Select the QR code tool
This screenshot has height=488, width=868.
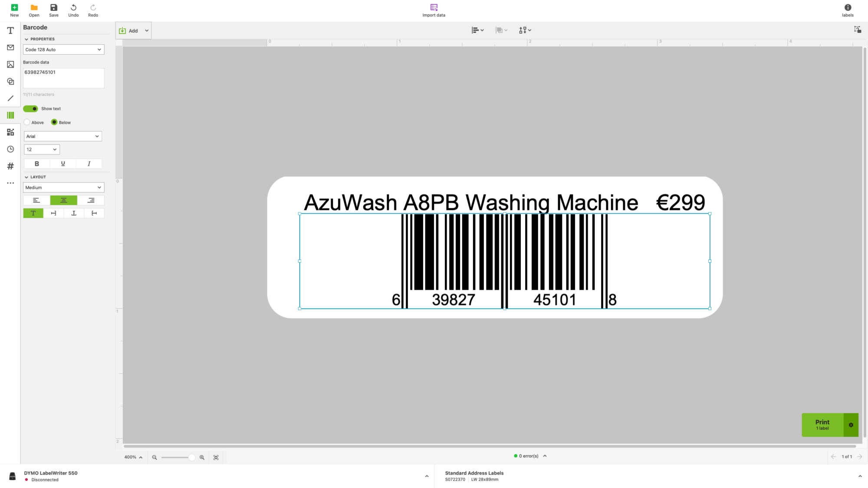coord(10,132)
